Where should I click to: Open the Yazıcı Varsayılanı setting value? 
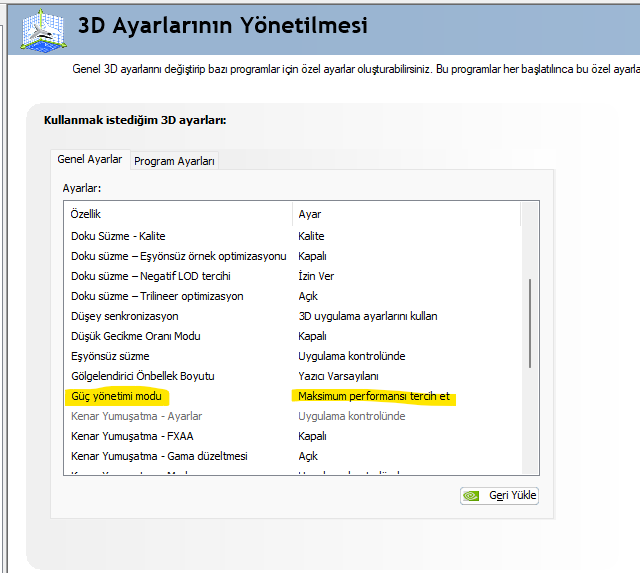pos(338,376)
